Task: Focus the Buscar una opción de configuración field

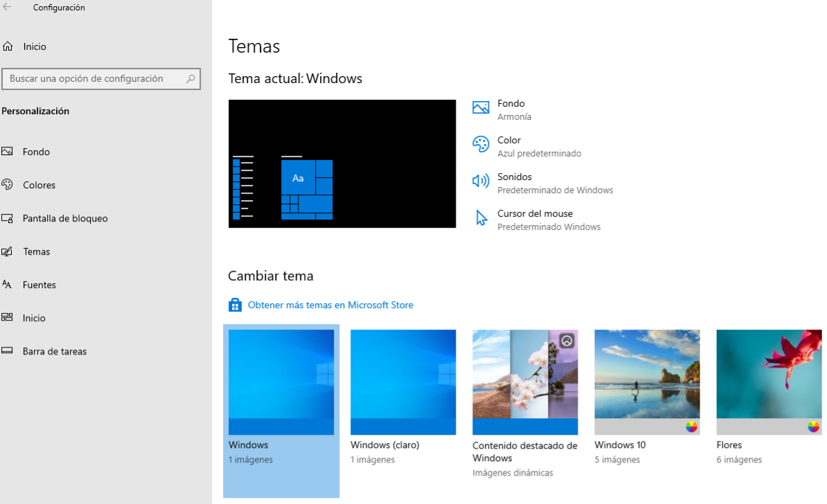Action: [x=100, y=78]
